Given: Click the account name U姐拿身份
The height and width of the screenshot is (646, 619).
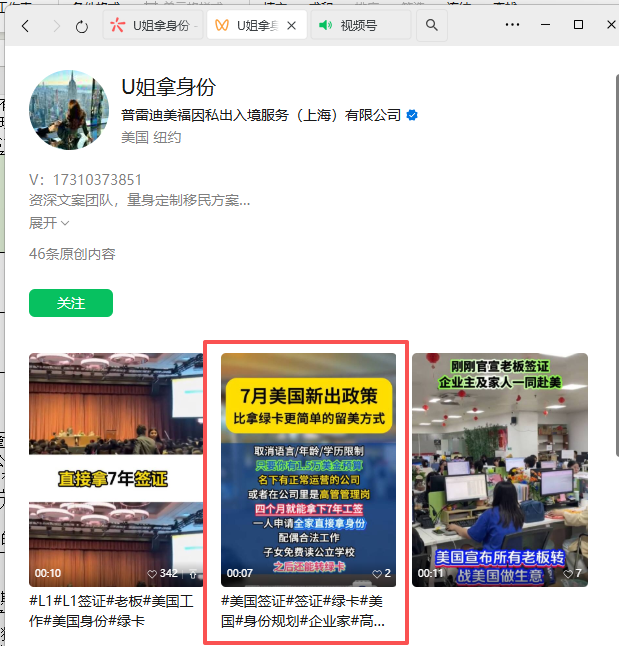Looking at the screenshot, I should click(x=169, y=87).
